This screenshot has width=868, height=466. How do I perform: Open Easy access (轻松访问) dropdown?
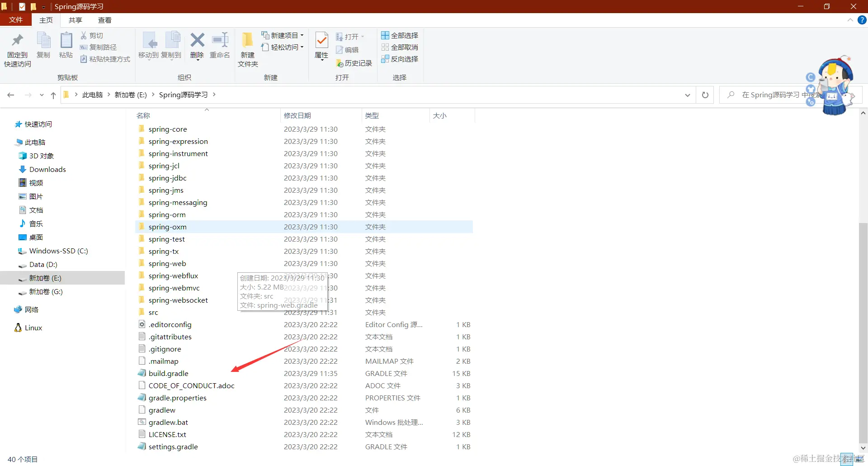(283, 47)
